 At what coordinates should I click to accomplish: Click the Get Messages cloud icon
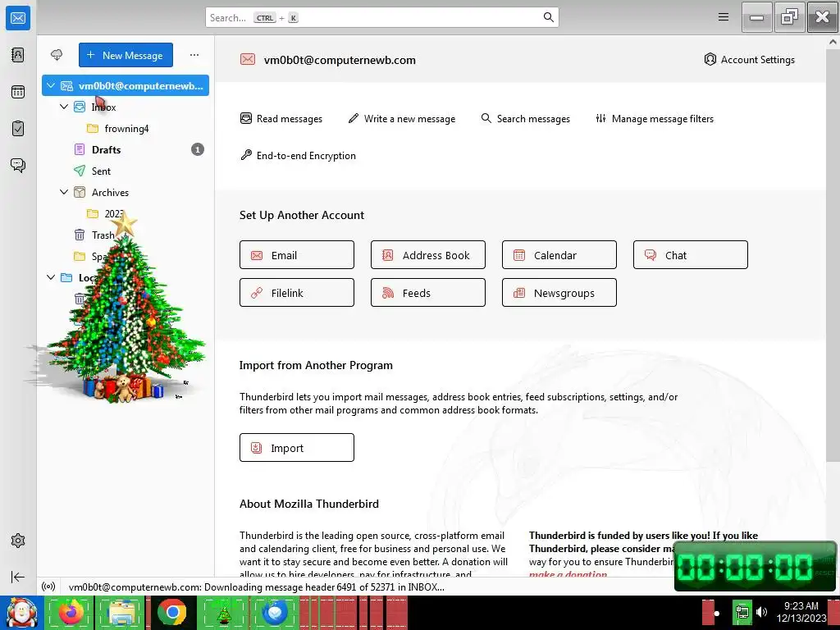tap(57, 55)
